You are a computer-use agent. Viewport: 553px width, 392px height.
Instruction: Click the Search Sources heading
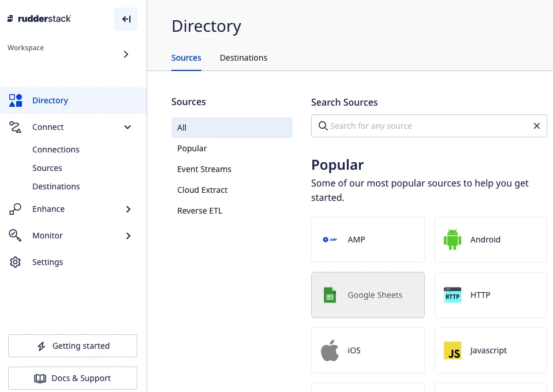(x=344, y=102)
